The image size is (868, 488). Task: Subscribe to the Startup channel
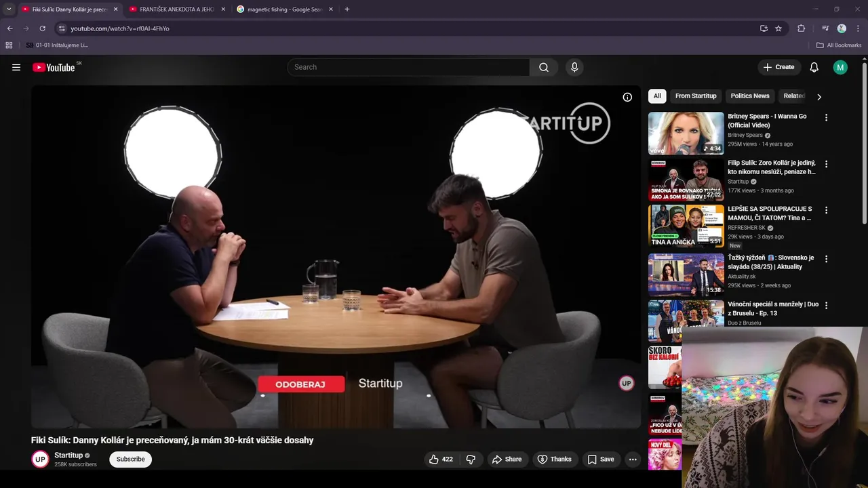[x=130, y=459]
